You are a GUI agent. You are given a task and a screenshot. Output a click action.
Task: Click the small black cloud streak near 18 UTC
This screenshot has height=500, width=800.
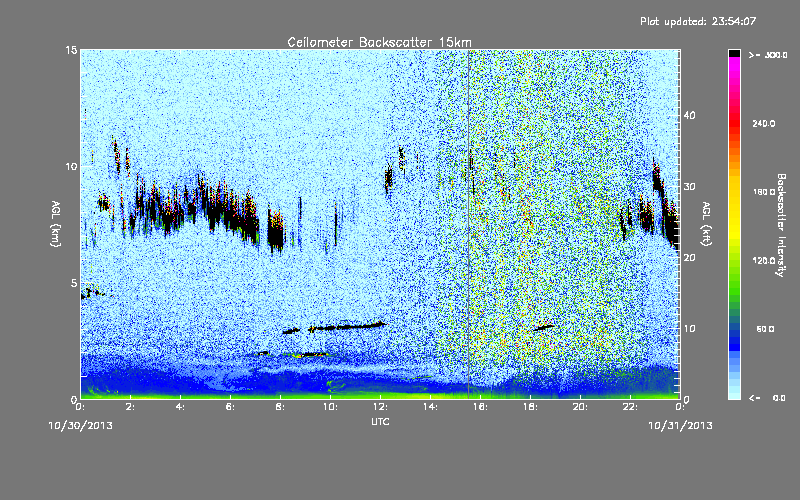(x=544, y=328)
